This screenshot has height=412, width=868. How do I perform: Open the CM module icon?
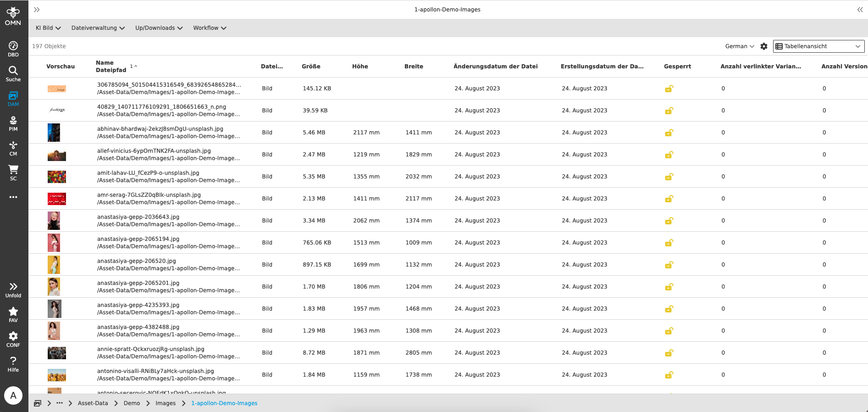coord(13,148)
